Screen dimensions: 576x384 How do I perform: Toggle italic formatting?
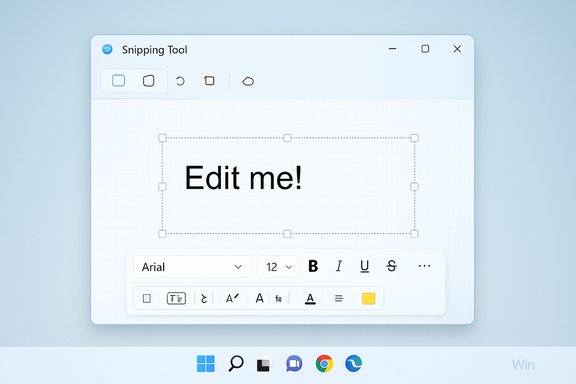coord(339,266)
